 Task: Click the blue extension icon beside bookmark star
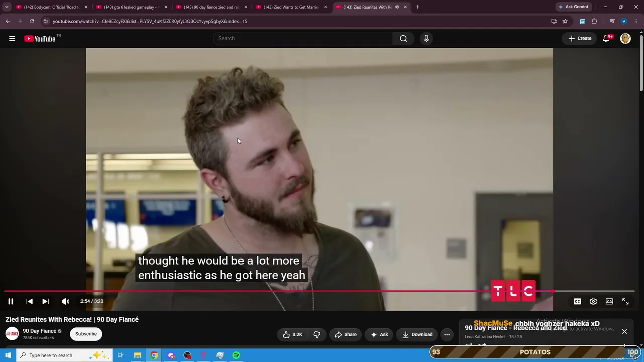[x=582, y=21]
